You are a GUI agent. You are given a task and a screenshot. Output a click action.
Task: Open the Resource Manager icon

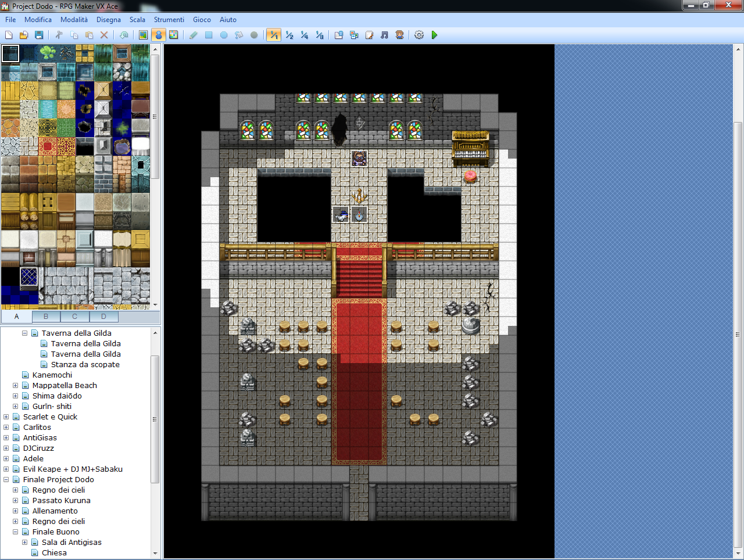[x=354, y=35]
